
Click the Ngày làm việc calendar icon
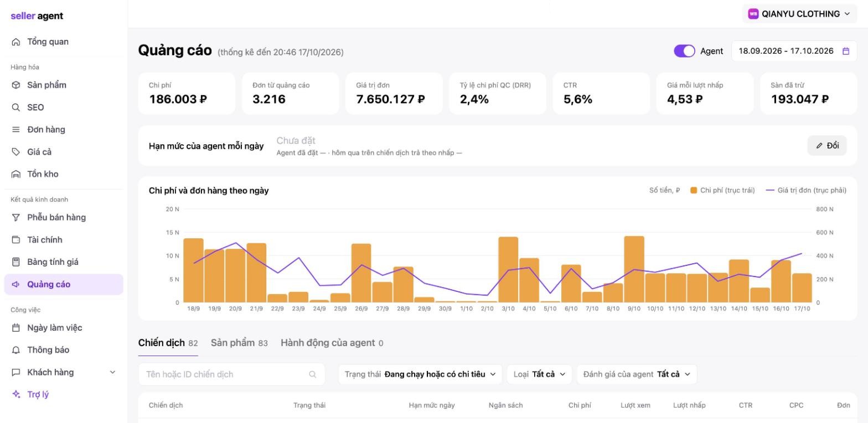tap(16, 328)
